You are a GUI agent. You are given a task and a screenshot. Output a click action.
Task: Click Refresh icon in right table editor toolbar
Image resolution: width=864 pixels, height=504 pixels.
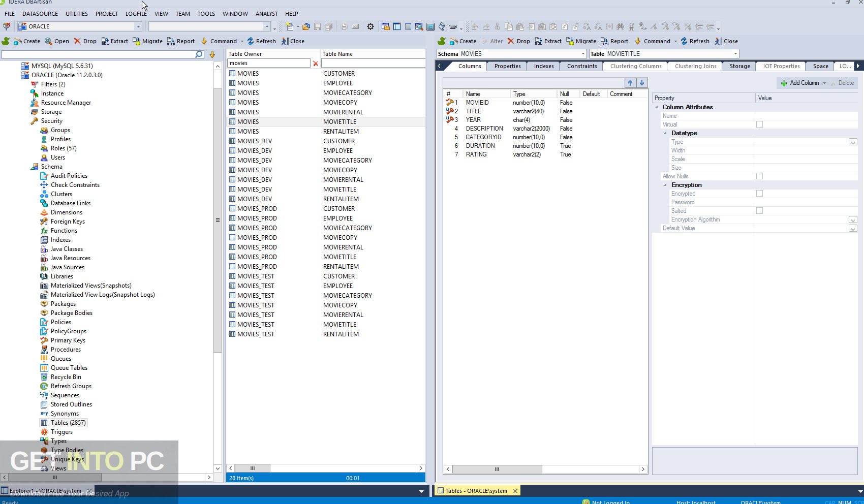[684, 41]
